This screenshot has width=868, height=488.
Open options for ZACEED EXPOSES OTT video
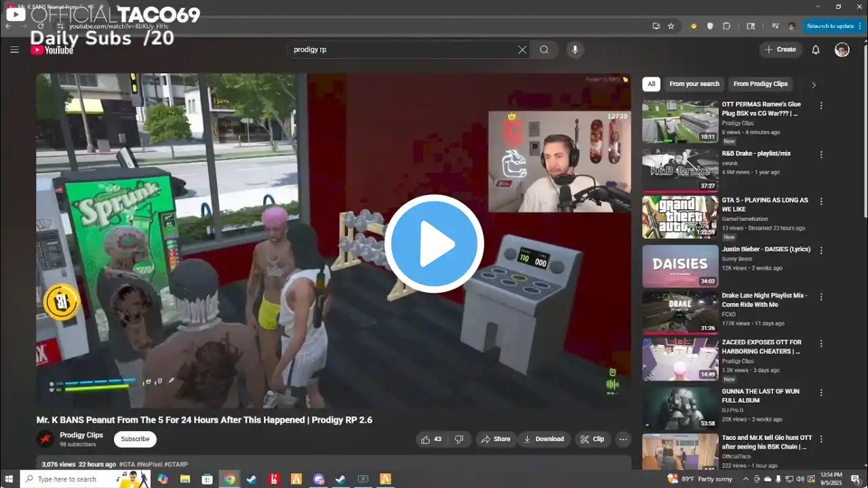[821, 344]
